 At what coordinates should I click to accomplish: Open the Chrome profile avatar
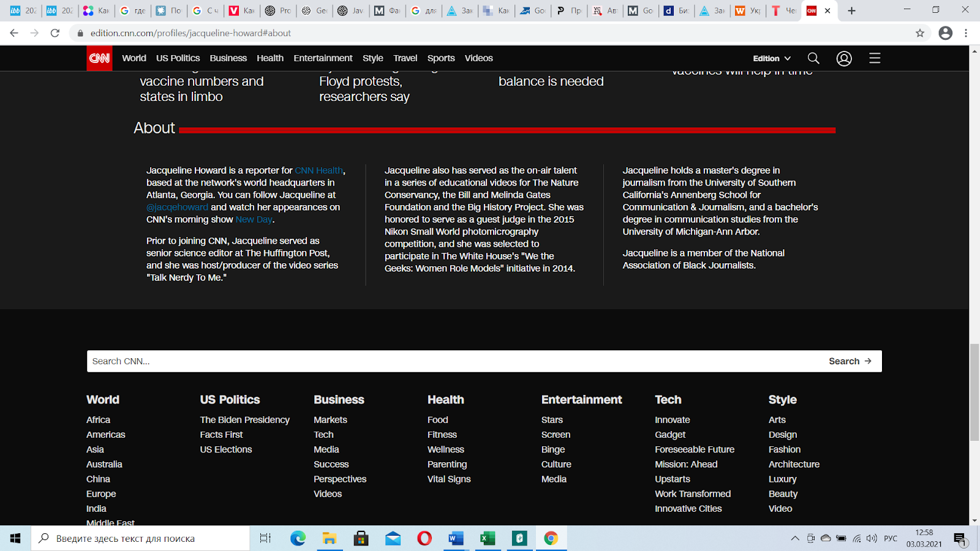[x=946, y=33]
